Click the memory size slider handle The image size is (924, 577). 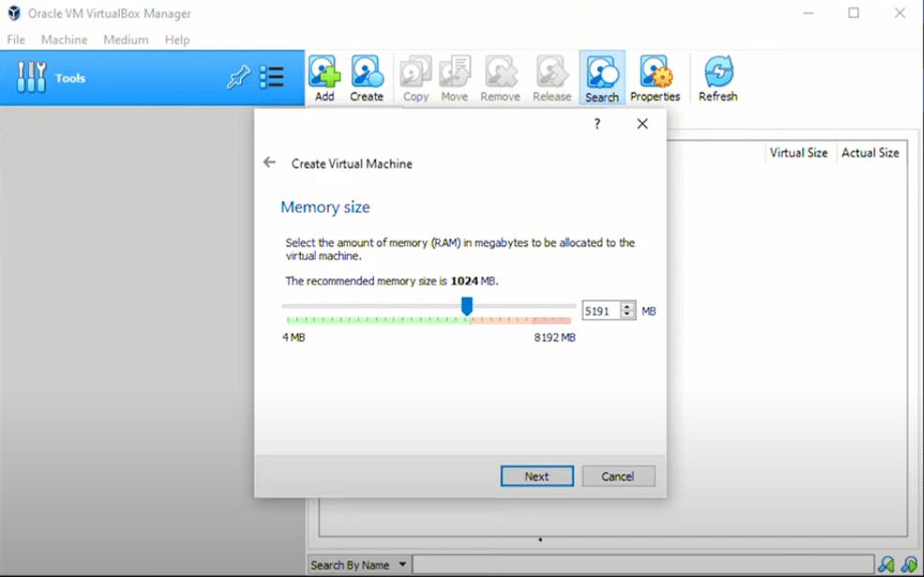467,306
